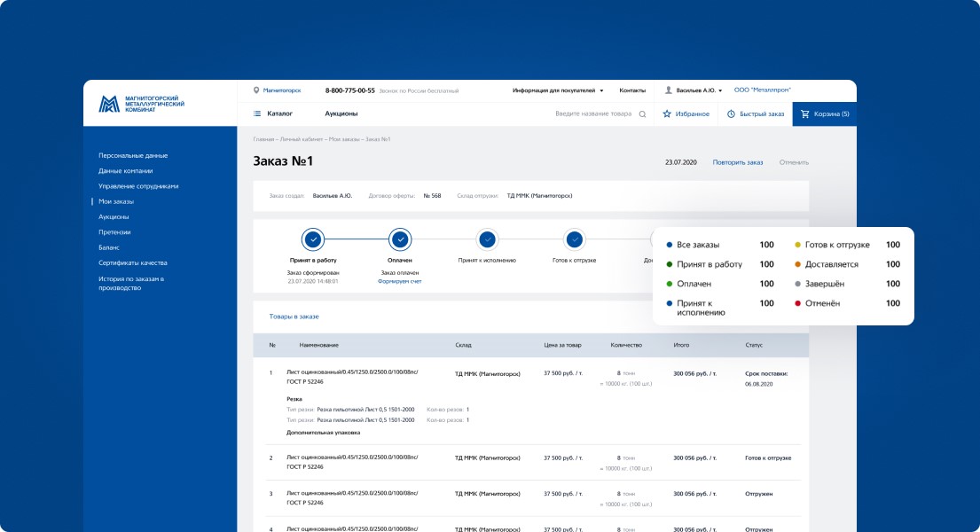The image size is (980, 532).
Task: Click the Повторить заказ link
Action: coord(737,162)
